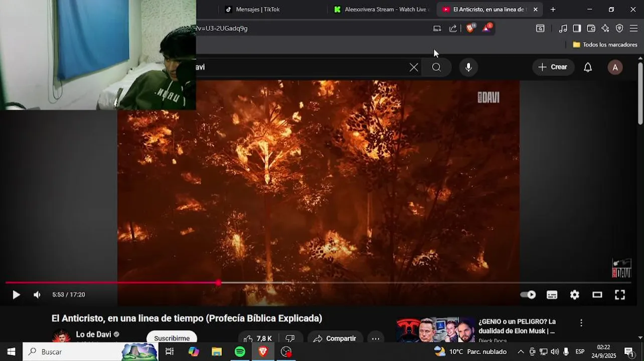Click the taskbar Buscar search box

90,351
